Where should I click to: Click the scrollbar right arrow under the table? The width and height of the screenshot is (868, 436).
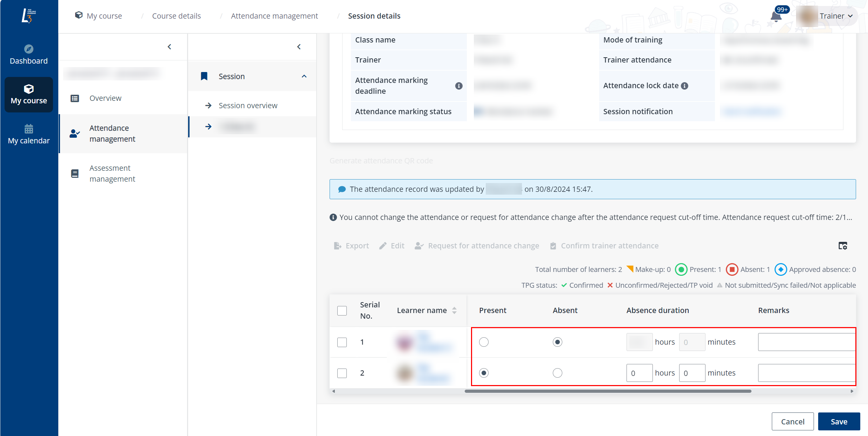[x=852, y=391]
